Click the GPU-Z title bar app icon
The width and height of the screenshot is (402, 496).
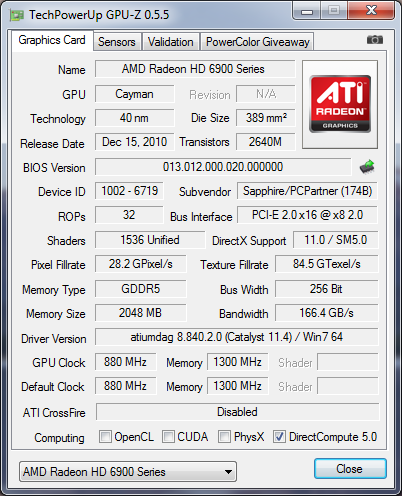pos(17,15)
